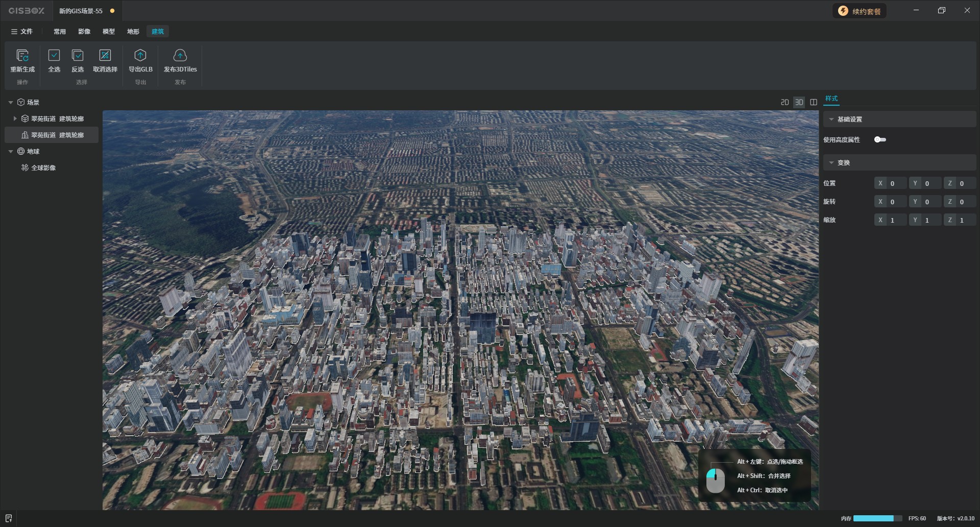Select the 全球影像 layer
The image size is (980, 527).
[x=43, y=168]
